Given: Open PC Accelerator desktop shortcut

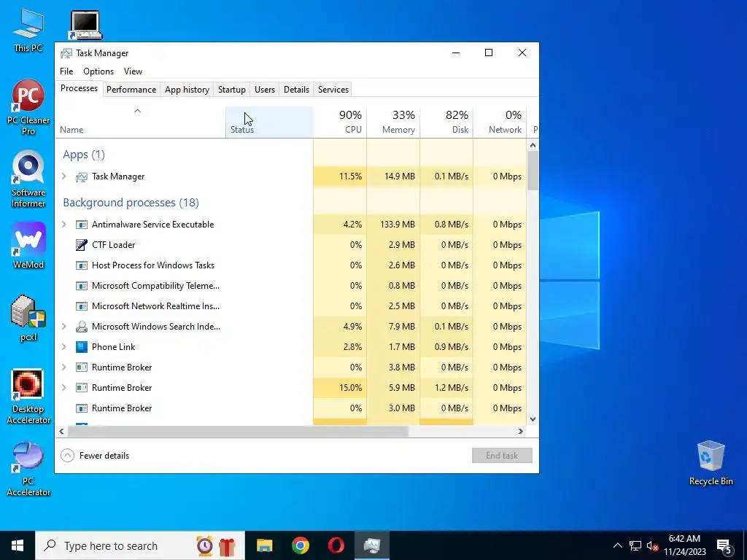Looking at the screenshot, I should [x=28, y=469].
